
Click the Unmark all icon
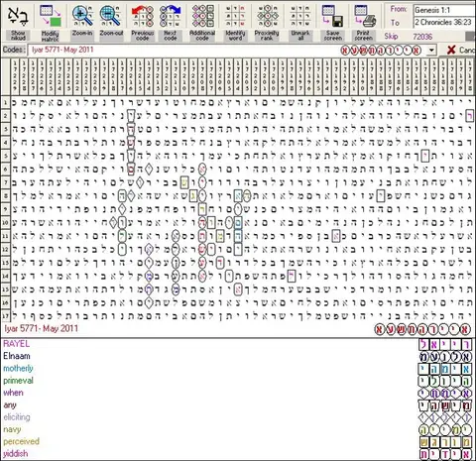point(300,16)
